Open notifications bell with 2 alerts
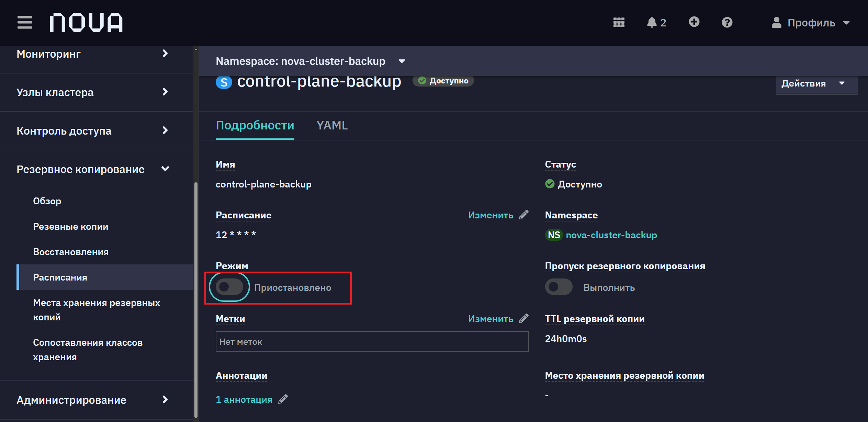This screenshot has height=422, width=868. pos(656,22)
